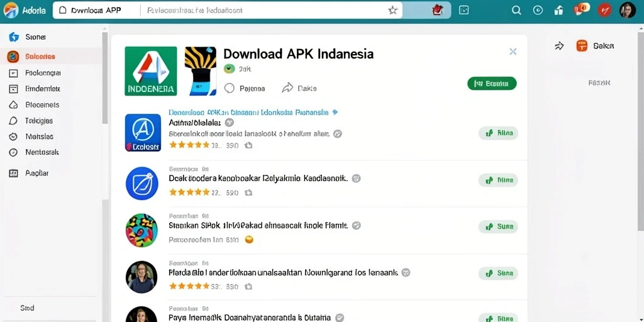Click Stod at the sidebar bottom
Viewport: 644px width, 322px height.
(x=27, y=308)
